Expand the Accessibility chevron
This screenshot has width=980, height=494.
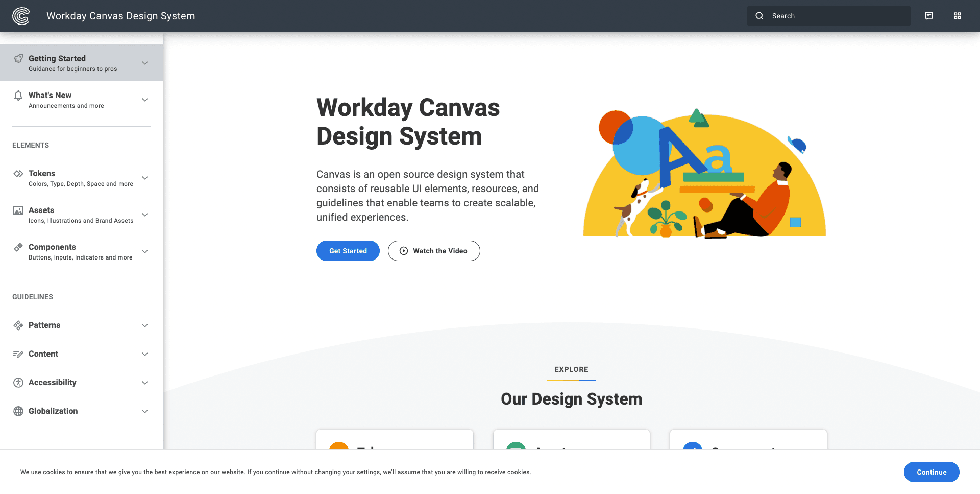click(145, 383)
